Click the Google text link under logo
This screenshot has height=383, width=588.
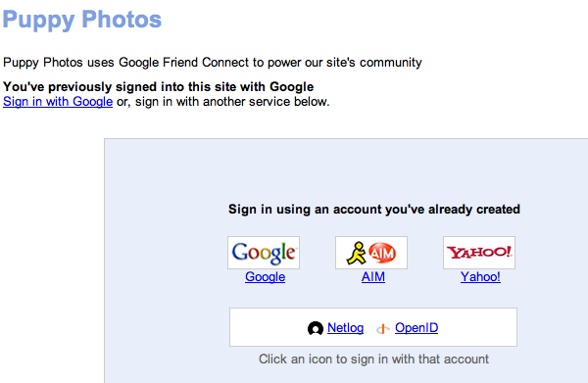266,276
